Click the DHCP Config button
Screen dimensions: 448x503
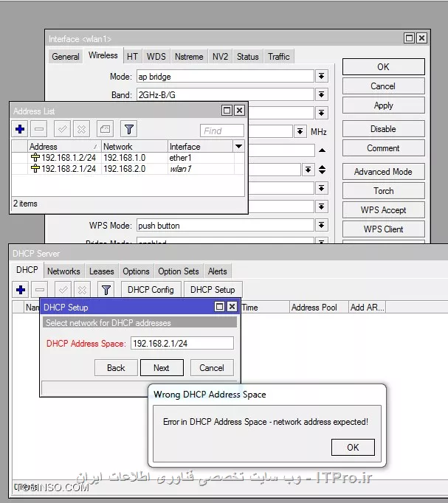151,290
